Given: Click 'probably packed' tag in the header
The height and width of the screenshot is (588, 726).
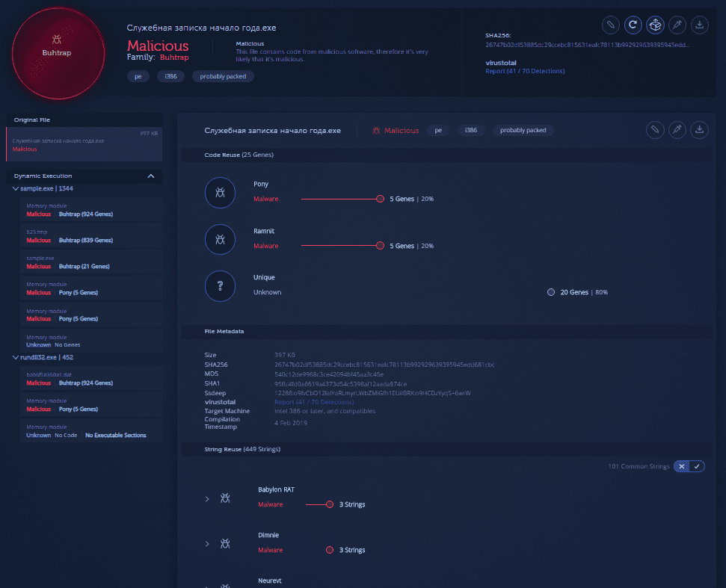Looking at the screenshot, I should click(223, 76).
